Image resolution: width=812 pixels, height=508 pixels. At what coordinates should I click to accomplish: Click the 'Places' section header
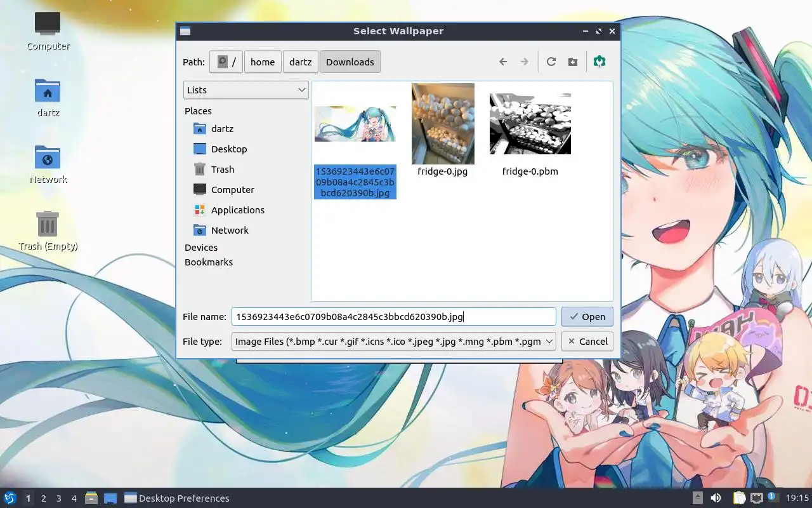pos(198,111)
